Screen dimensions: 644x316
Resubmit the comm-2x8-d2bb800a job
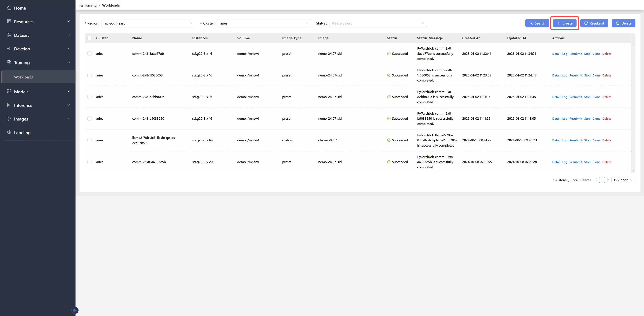(x=576, y=97)
